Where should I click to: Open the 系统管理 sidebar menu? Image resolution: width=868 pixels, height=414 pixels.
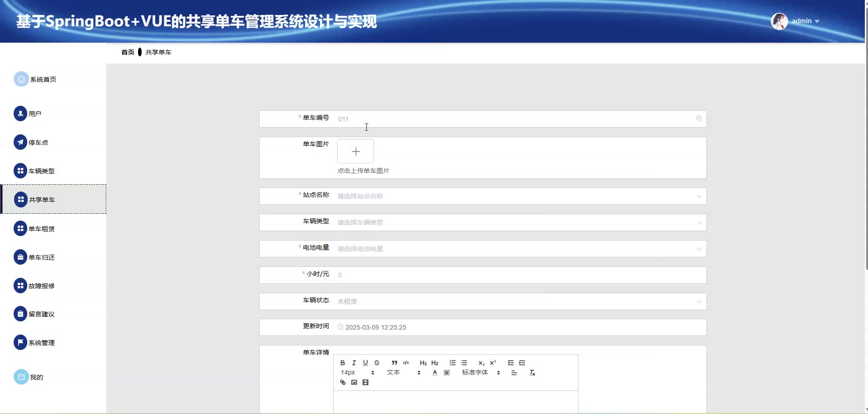coord(53,342)
